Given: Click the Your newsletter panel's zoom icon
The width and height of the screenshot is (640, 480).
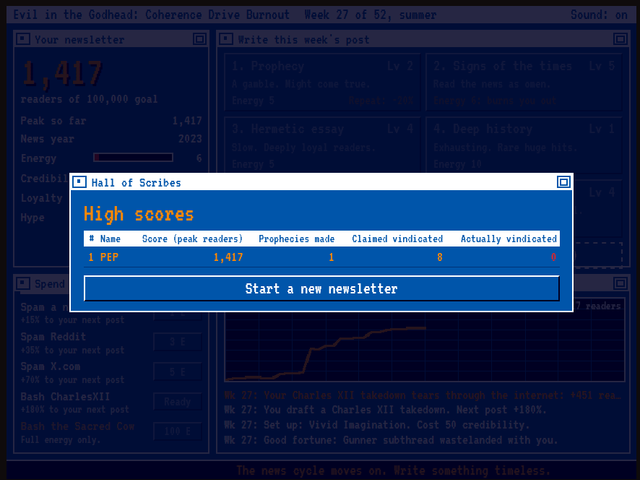Looking at the screenshot, I should [x=200, y=39].
